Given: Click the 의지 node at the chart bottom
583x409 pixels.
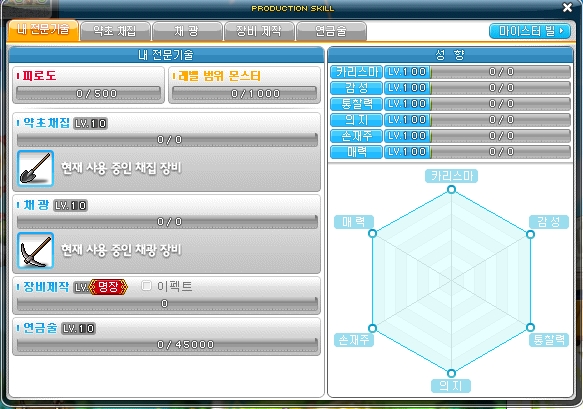Looking at the screenshot, I should click(x=451, y=373).
